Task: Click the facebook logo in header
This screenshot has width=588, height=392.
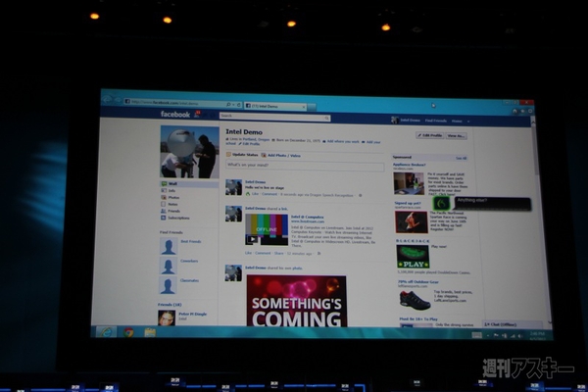Action: pos(175,114)
